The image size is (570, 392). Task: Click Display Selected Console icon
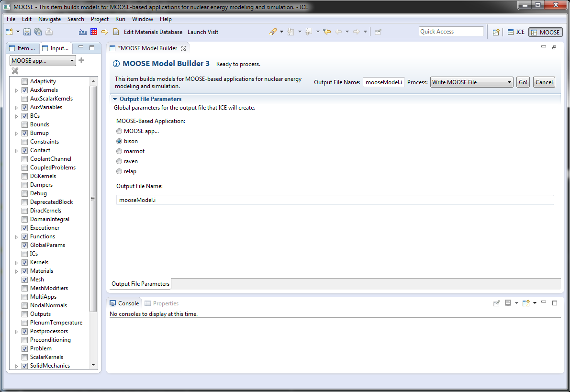[x=508, y=303]
